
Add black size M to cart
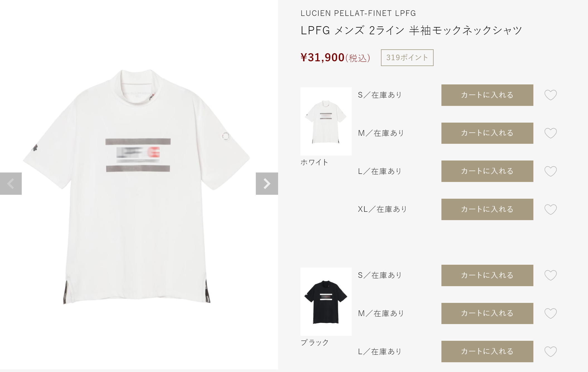(487, 313)
